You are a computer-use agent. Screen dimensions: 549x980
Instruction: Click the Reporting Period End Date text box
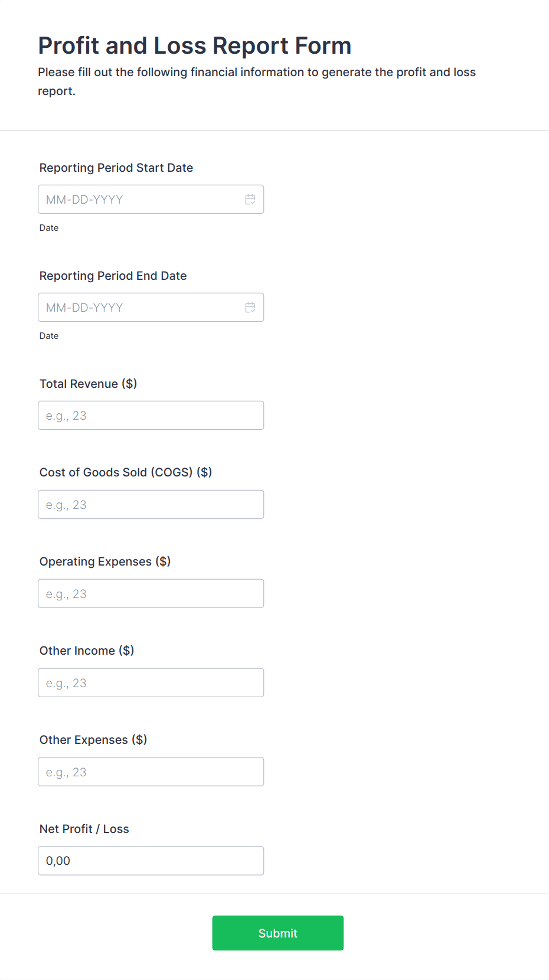click(x=136, y=307)
